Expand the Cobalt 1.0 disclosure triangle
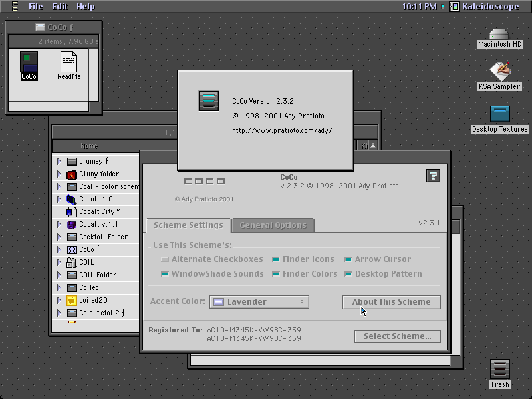 tap(59, 199)
